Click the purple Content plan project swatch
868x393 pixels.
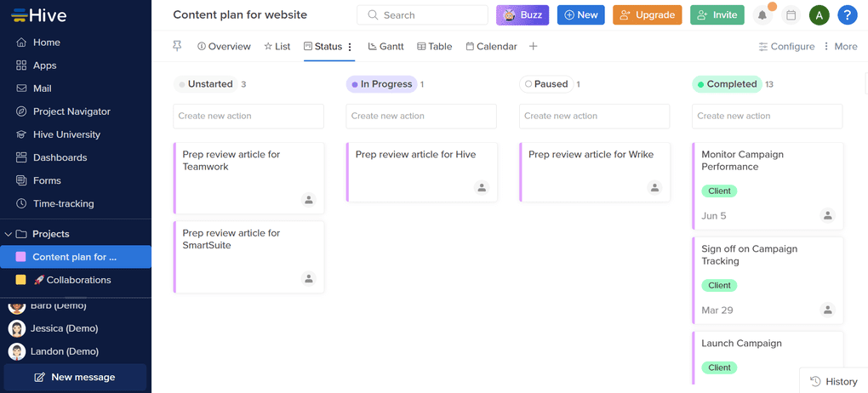[20, 257]
